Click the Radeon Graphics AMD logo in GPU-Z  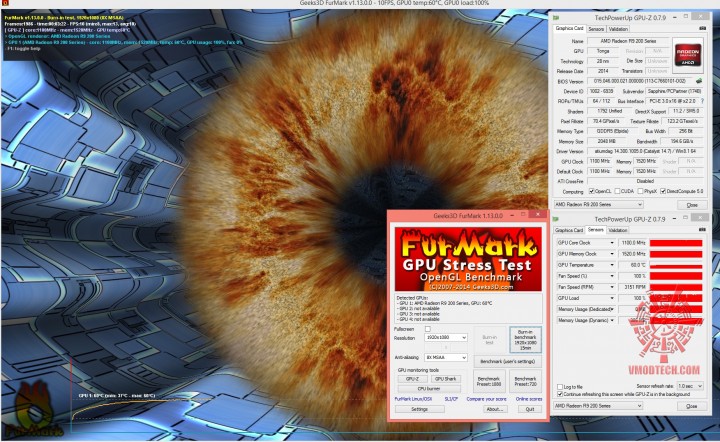point(688,55)
